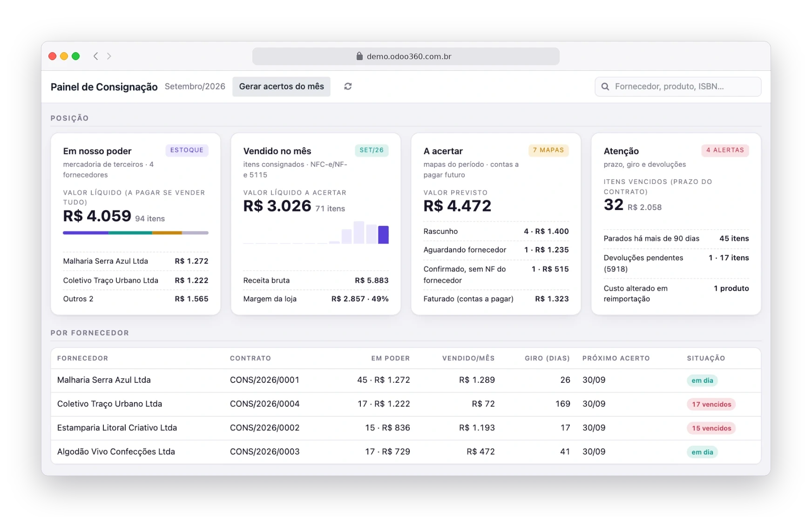Viewport: 812px width, 517px height.
Task: Click the 4 ALERTAS badge
Action: click(x=725, y=150)
